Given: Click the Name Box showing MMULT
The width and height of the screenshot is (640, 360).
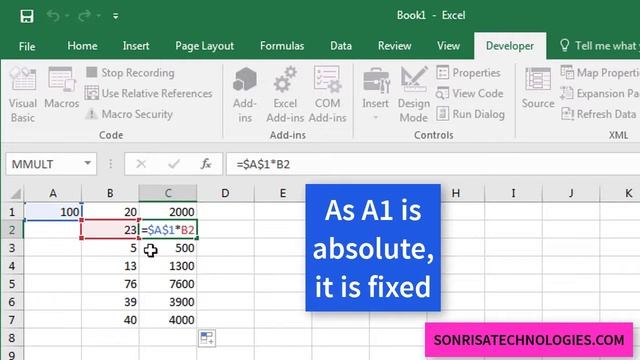Looking at the screenshot, I should click(44, 164).
